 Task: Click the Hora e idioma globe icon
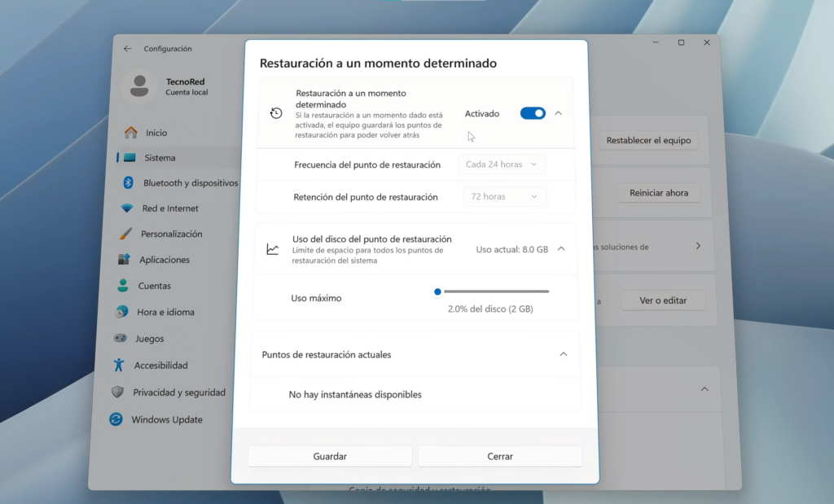pos(122,312)
